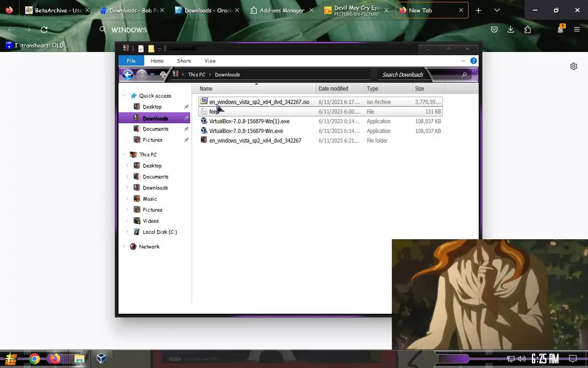Viewport: 588px width, 368px height.
Task: Switch to the View ribbon tab
Action: [x=210, y=61]
